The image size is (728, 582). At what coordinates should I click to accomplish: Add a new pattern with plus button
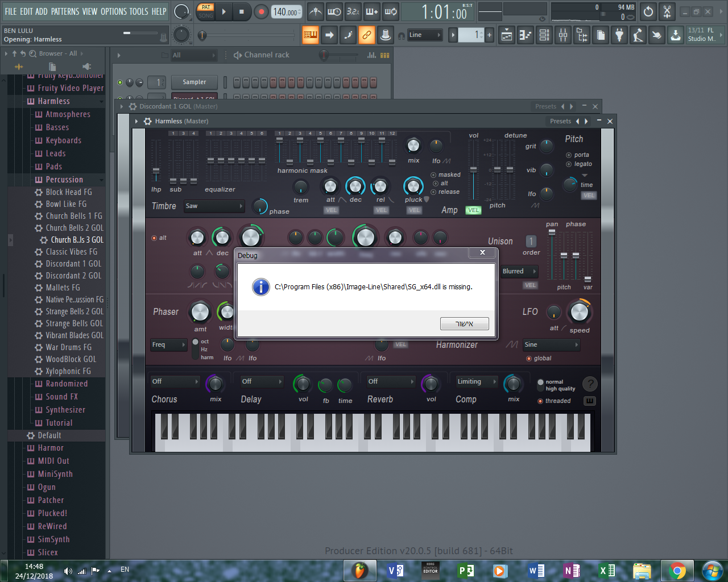click(489, 35)
